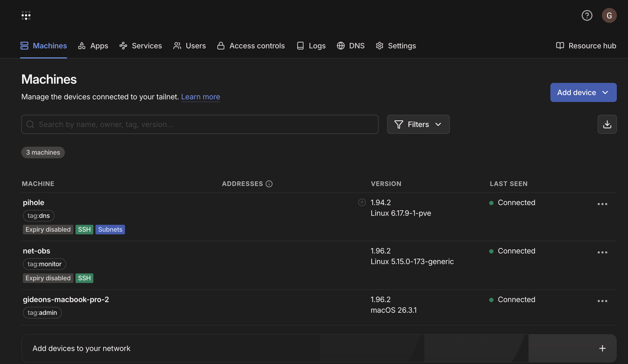This screenshot has height=364, width=628.
Task: Open the Settings tab
Action: pos(396,46)
